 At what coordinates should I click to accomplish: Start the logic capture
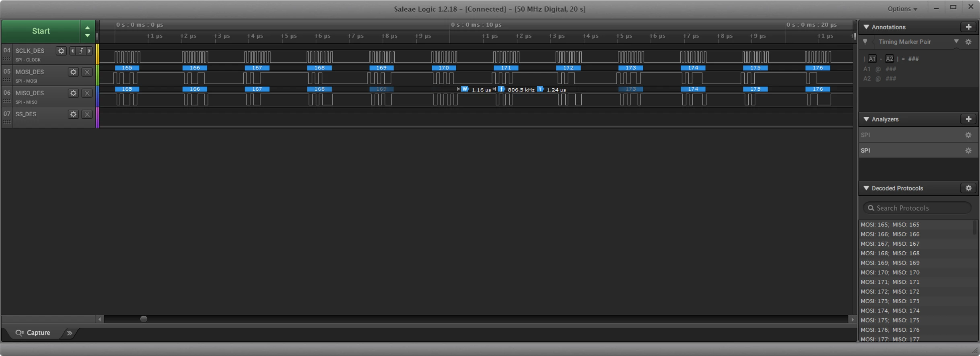41,31
